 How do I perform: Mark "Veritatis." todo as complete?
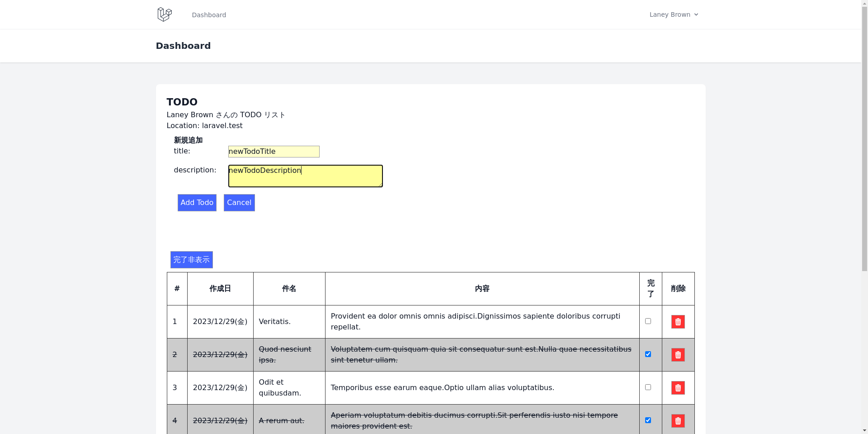[x=648, y=321]
